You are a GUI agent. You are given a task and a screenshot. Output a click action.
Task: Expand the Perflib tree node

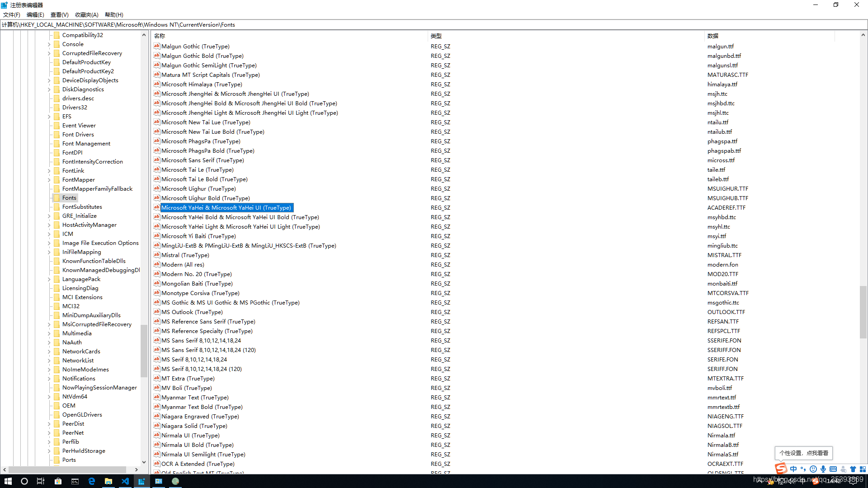click(x=49, y=442)
